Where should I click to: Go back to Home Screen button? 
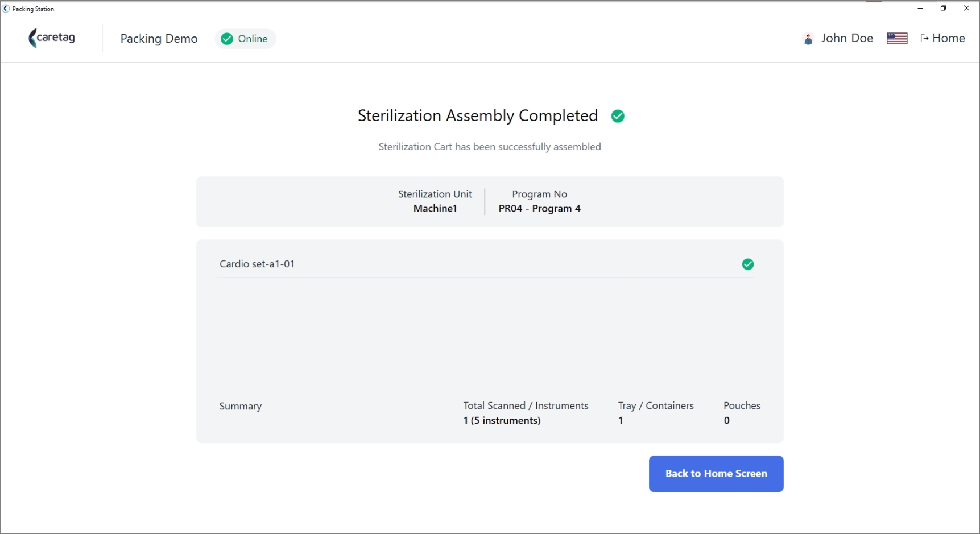716,474
